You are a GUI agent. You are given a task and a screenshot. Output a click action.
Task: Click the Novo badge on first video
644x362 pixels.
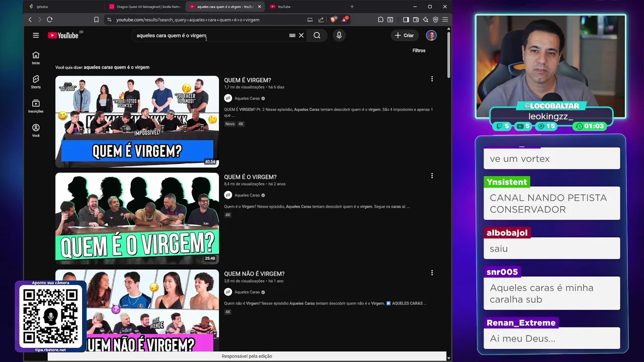(230, 124)
